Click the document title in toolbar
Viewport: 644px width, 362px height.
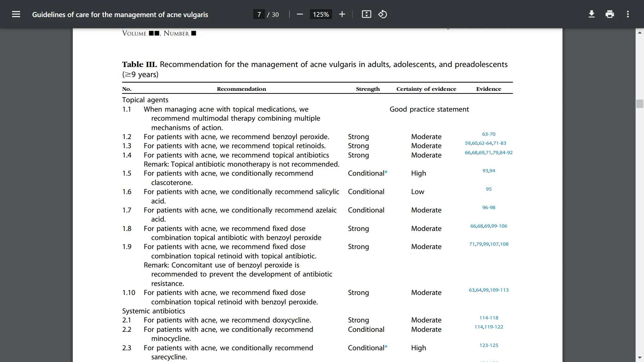[120, 14]
